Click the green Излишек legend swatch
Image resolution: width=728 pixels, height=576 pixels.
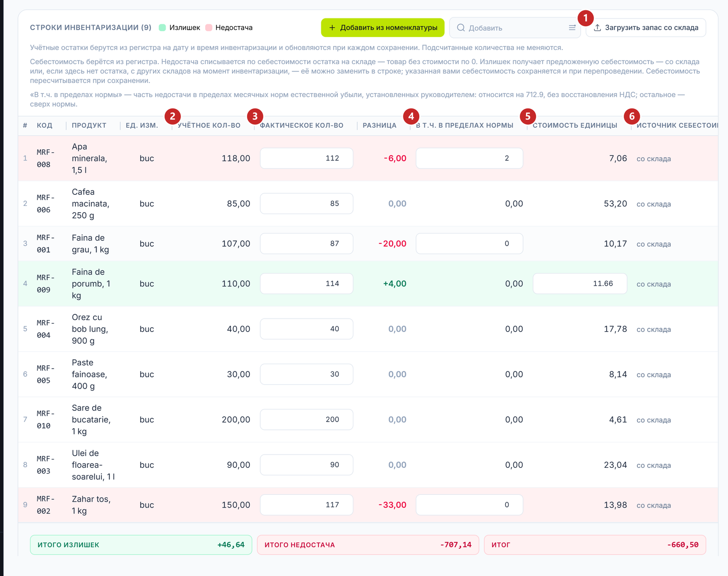click(x=163, y=28)
